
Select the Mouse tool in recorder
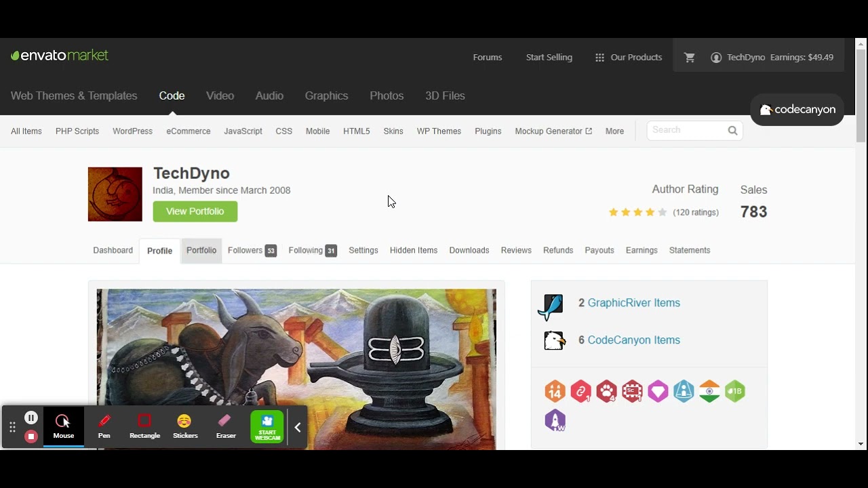click(x=64, y=427)
